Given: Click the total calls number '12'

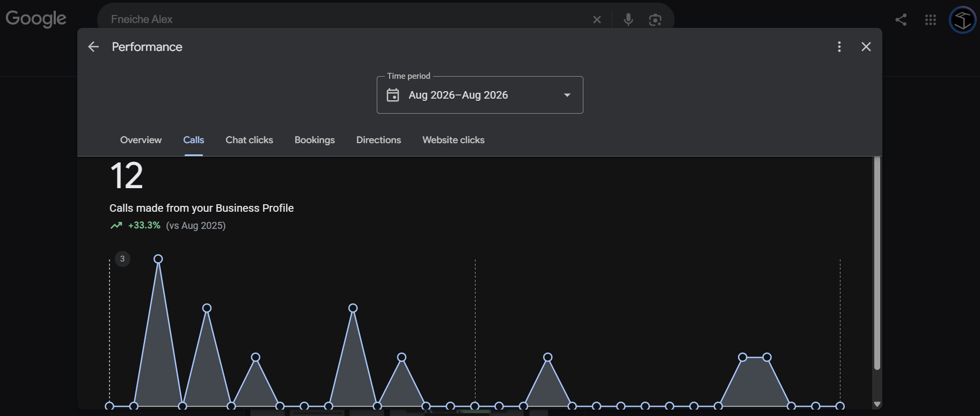Looking at the screenshot, I should (127, 176).
